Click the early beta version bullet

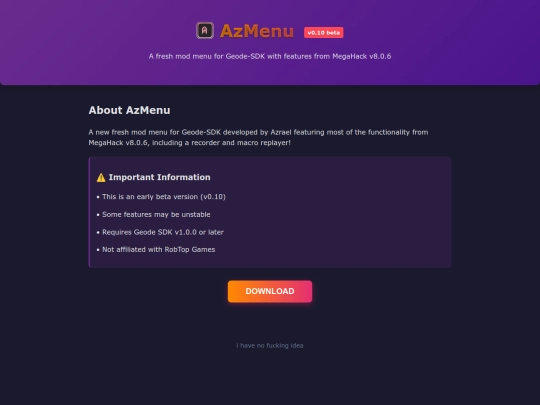pyautogui.click(x=161, y=197)
